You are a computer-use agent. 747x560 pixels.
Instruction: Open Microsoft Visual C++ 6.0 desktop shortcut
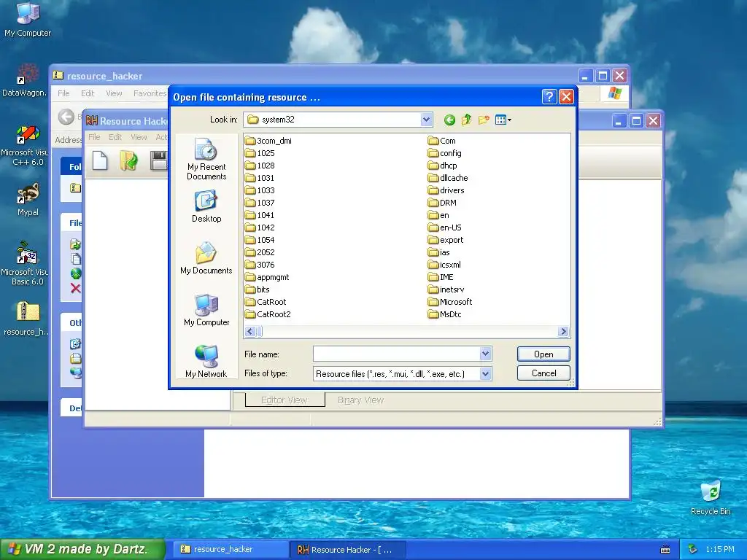[25, 146]
